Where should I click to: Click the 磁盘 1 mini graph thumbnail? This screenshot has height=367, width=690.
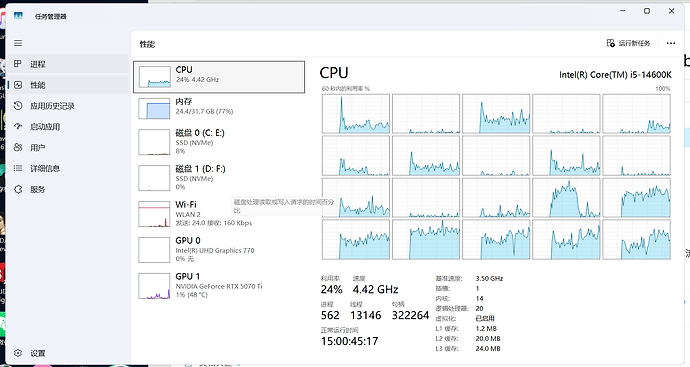point(154,178)
